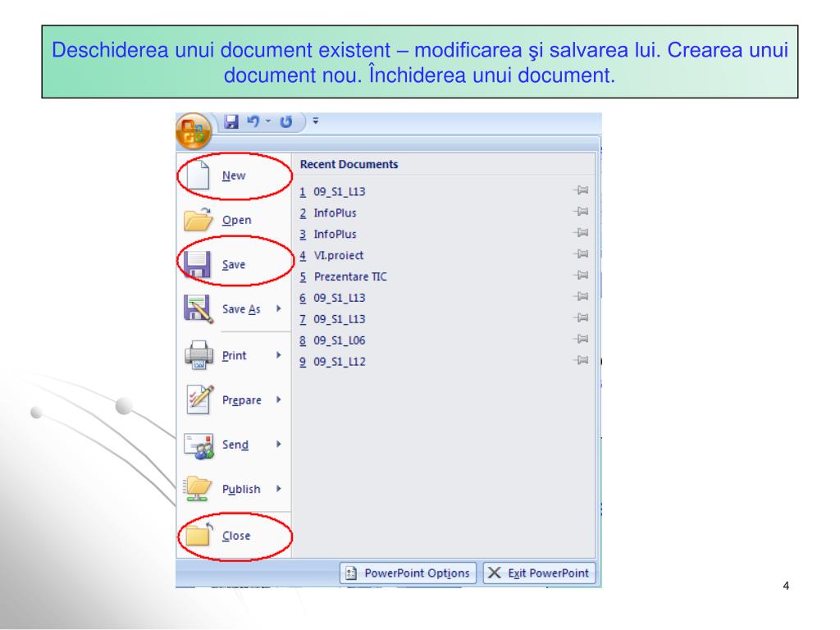Click the PowerPoint Options button
This screenshot has height=630, width=840.
tap(408, 573)
